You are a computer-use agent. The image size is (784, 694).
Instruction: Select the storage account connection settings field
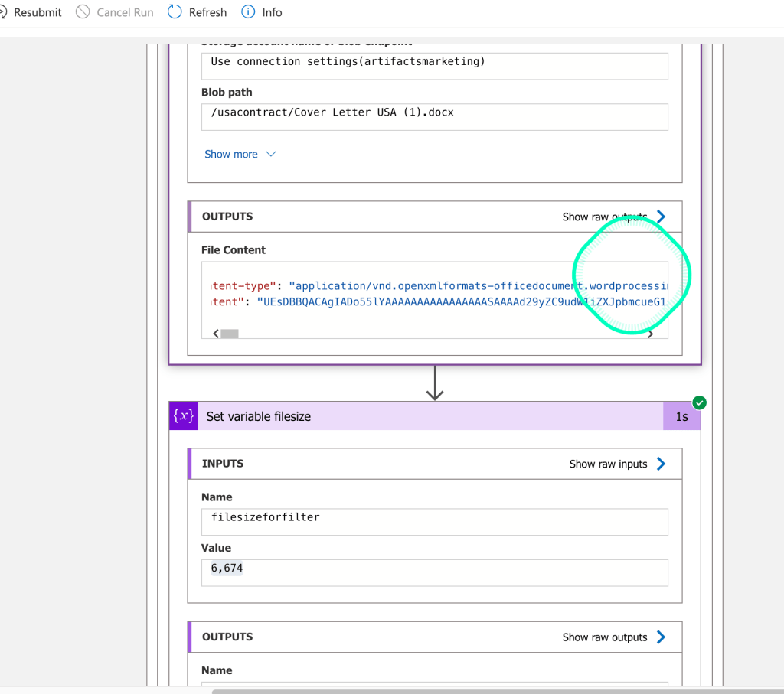point(435,66)
